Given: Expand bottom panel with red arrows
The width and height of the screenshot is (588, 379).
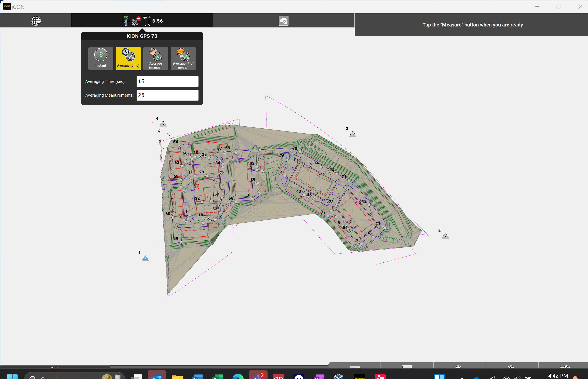Looking at the screenshot, I should pos(55,368).
